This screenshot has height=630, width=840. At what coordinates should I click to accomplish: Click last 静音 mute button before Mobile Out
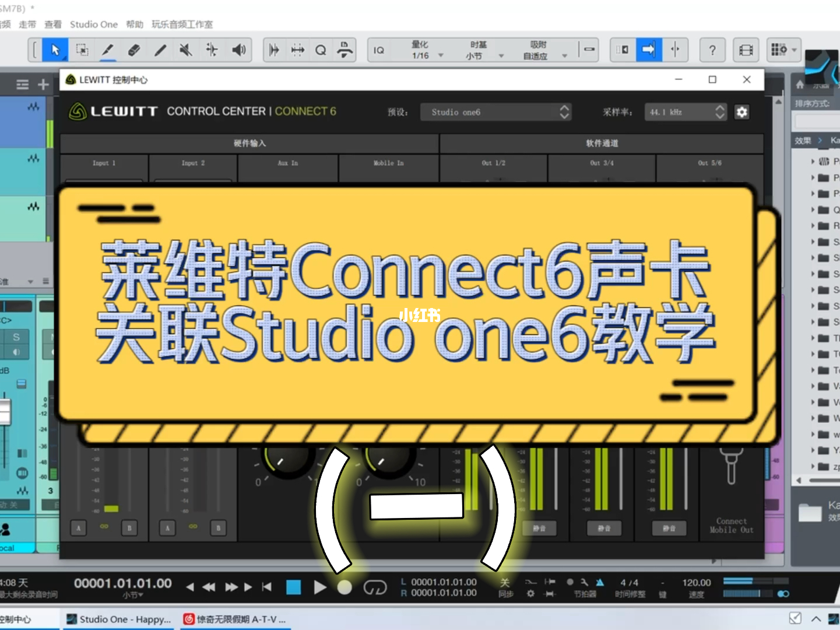tap(669, 528)
